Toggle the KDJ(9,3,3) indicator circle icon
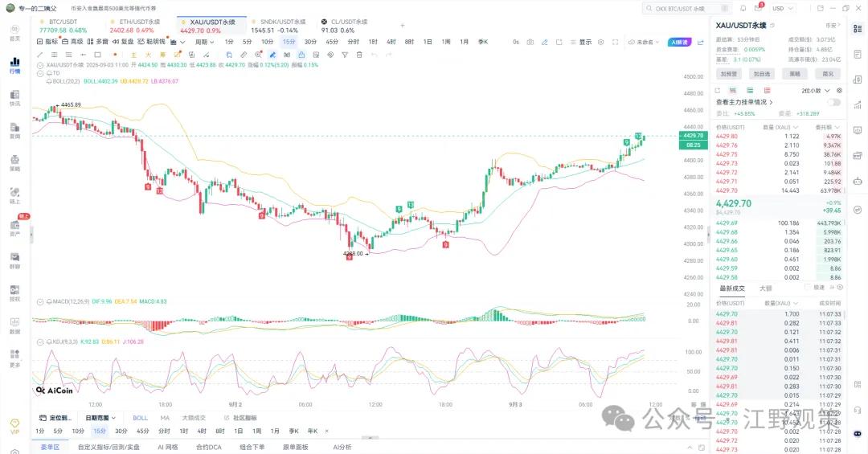The height and width of the screenshot is (454, 868). [x=40, y=342]
